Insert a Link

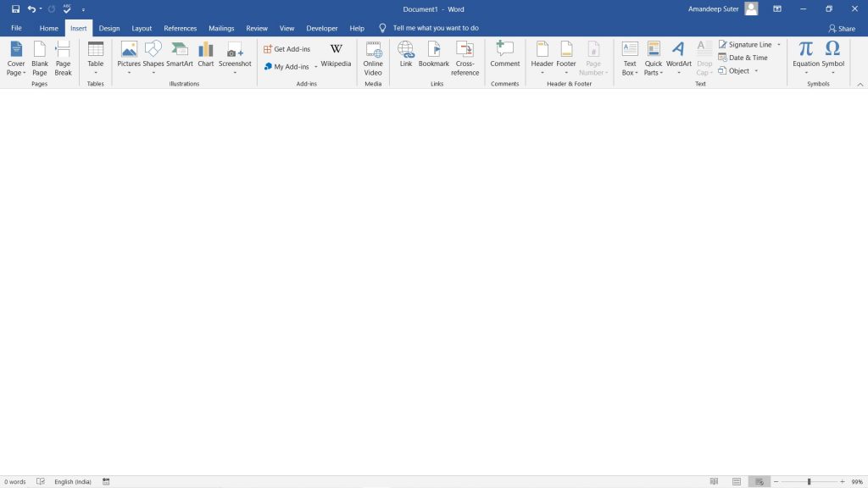(x=406, y=54)
